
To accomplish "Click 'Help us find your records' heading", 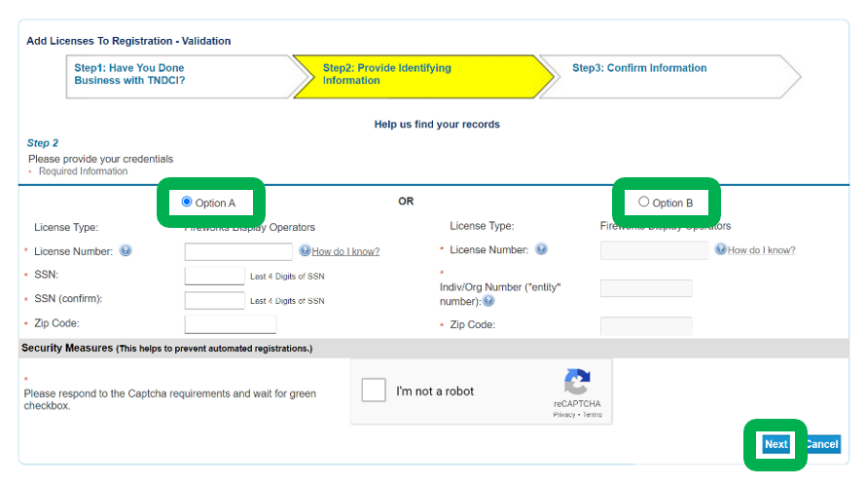I will pyautogui.click(x=437, y=124).
